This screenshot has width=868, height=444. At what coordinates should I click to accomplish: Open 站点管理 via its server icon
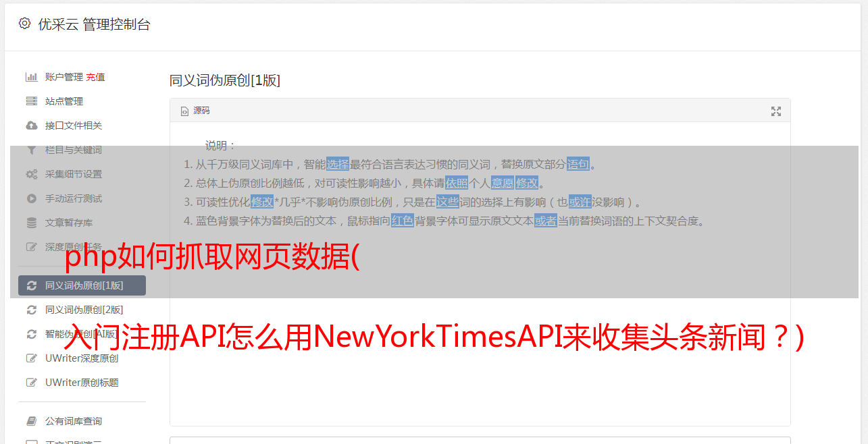32,101
